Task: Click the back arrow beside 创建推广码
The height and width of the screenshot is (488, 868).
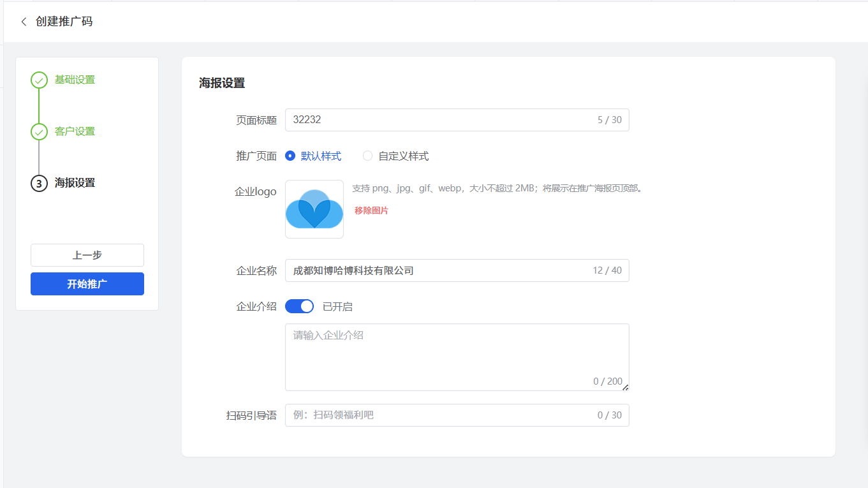Action: (x=24, y=22)
